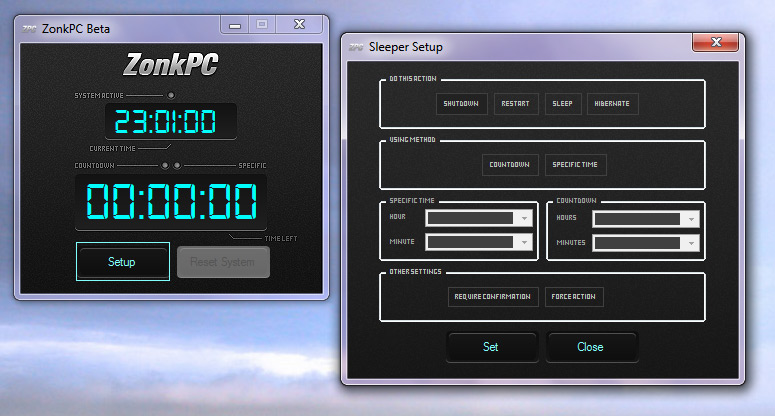
Task: Click the ZPC icon in ZonkPC Beta title bar
Action: [x=29, y=29]
